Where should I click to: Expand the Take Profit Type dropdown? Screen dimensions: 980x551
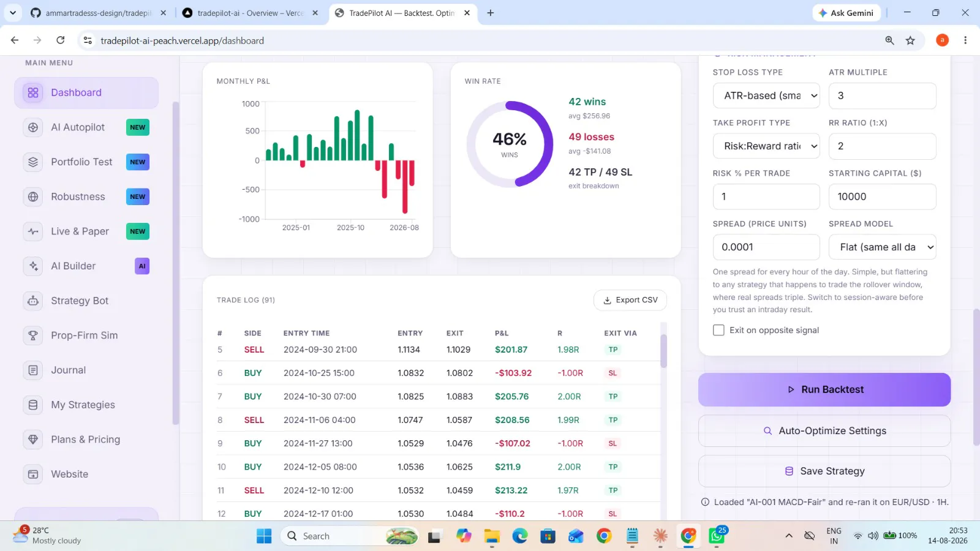(x=766, y=146)
